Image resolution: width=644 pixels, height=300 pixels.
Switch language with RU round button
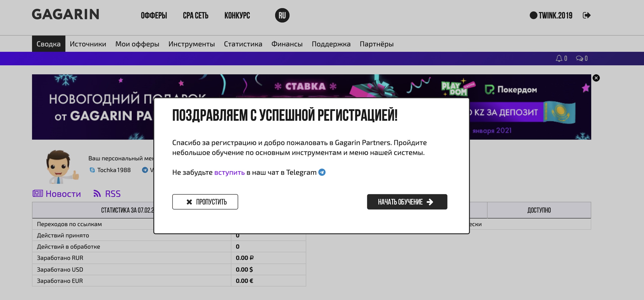[x=282, y=15]
